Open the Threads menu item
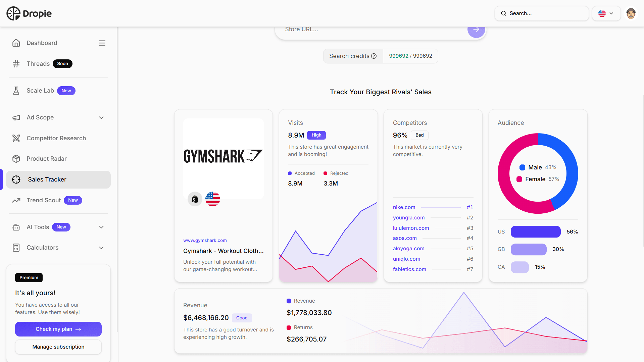The width and height of the screenshot is (644, 362). (x=38, y=64)
